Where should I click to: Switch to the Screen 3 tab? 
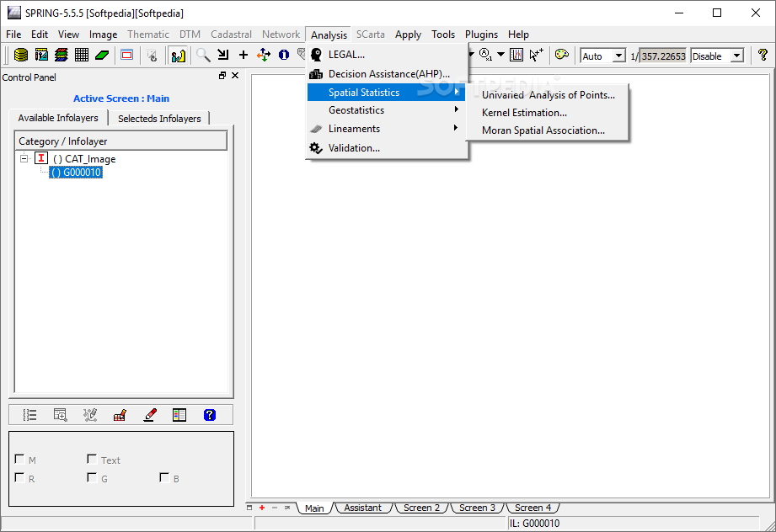(477, 508)
